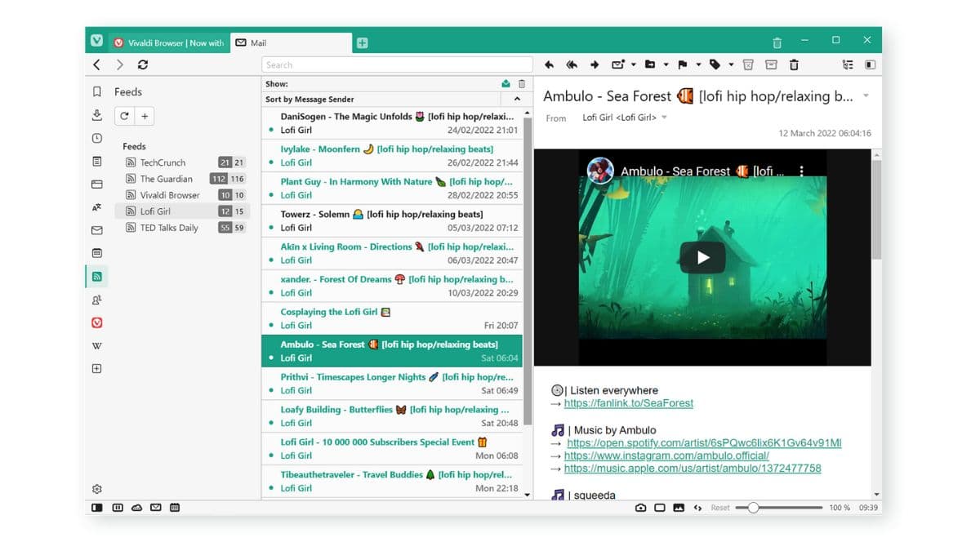This screenshot has height=551, width=980.
Task: Open page actions in status bar
Action: [x=697, y=508]
